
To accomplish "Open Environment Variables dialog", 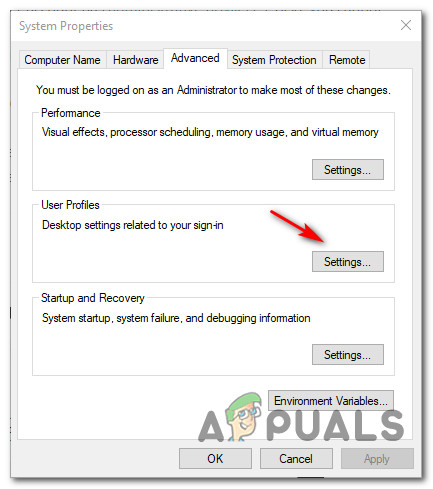I will pos(331,400).
